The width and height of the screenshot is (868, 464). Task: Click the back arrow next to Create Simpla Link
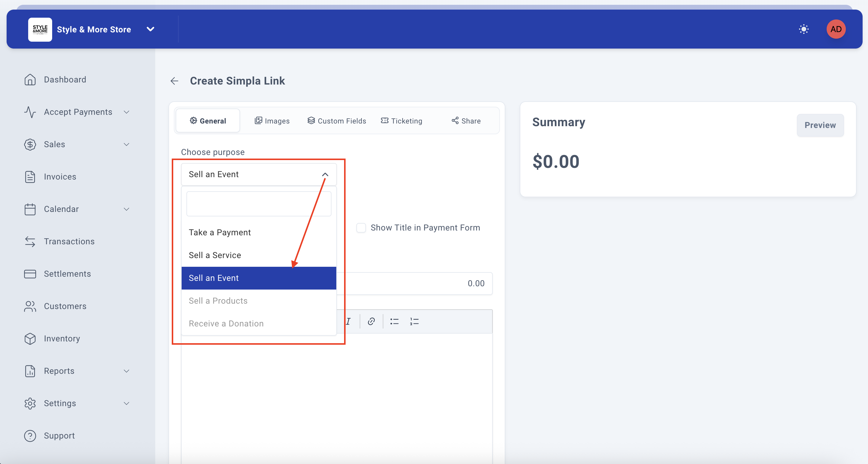(174, 81)
